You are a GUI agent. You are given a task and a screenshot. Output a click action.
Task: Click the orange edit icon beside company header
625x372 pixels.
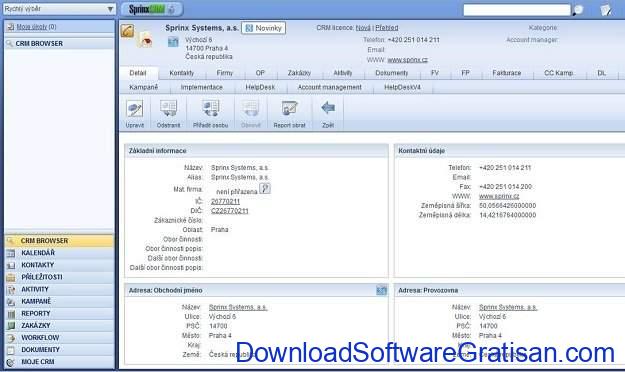128,31
